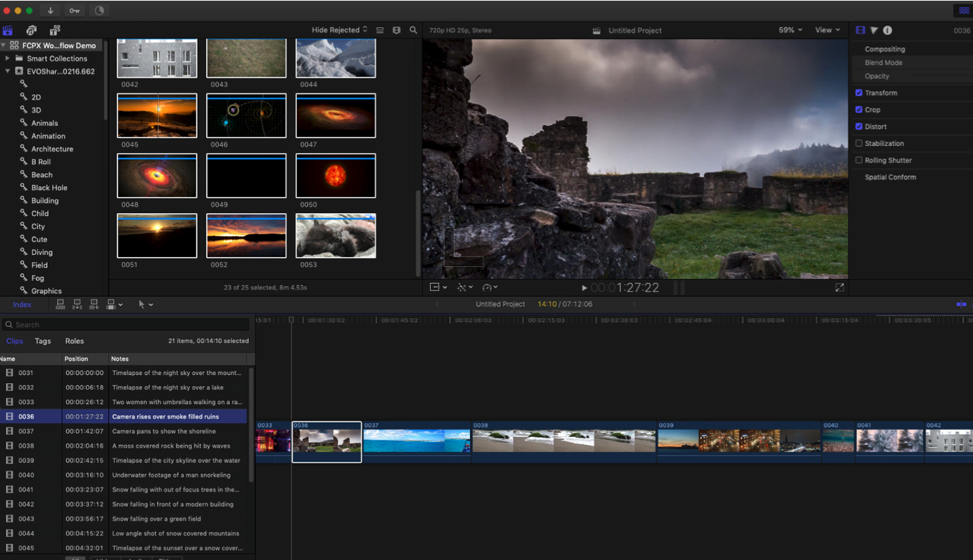Click the Import Media arrow icon
Image resolution: width=973 pixels, height=560 pixels.
pos(50,10)
